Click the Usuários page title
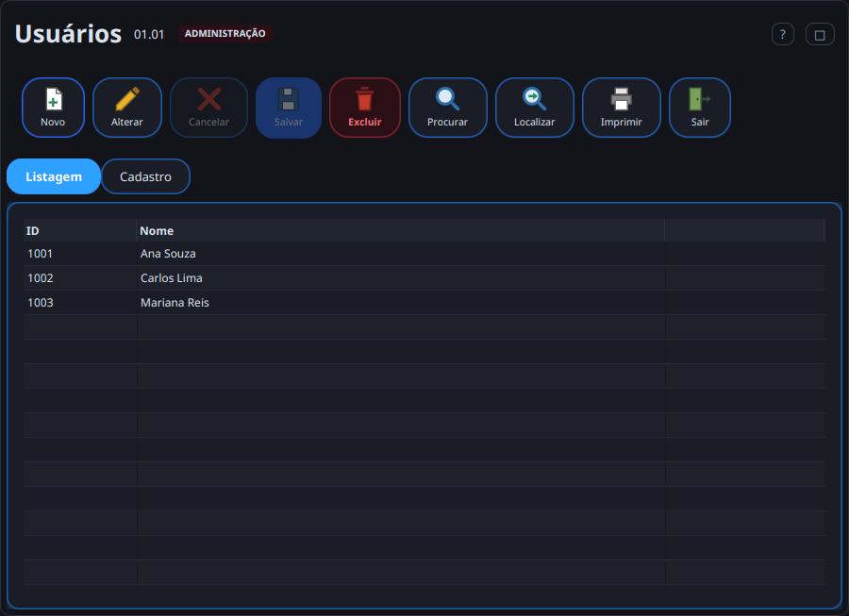 click(x=68, y=34)
